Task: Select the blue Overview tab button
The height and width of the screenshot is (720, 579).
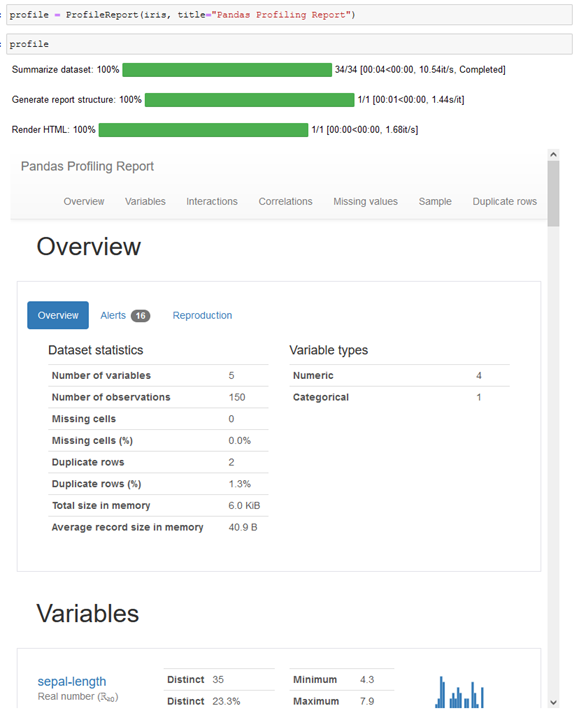Action: (x=58, y=315)
